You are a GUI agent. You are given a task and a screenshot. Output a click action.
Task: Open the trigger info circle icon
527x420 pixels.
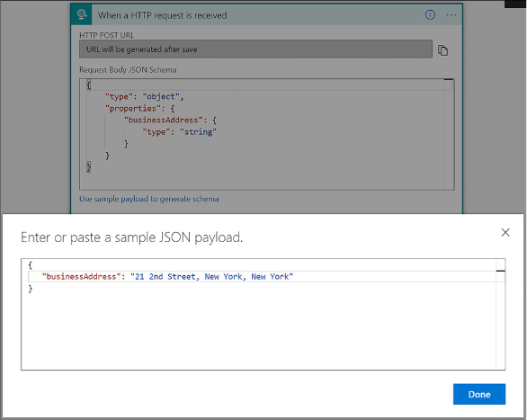click(x=430, y=14)
